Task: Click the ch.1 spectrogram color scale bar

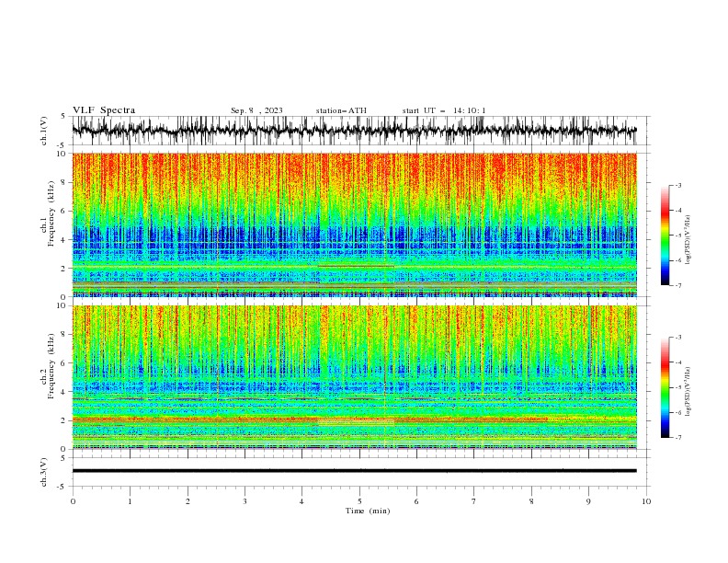Action: tap(665, 236)
